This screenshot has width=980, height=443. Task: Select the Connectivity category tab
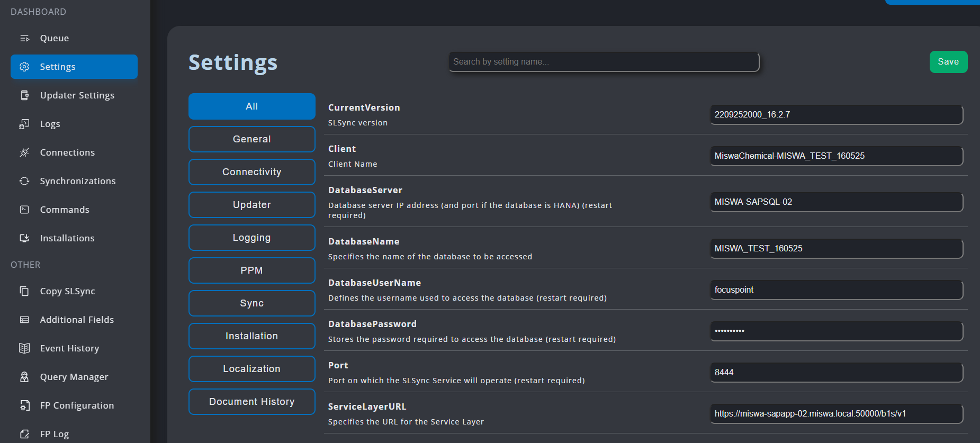point(251,172)
